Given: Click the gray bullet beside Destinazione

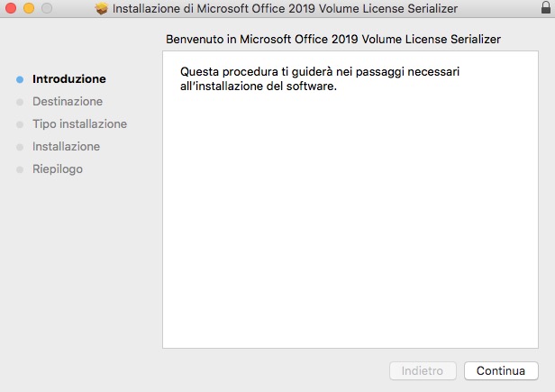Looking at the screenshot, I should tap(20, 102).
